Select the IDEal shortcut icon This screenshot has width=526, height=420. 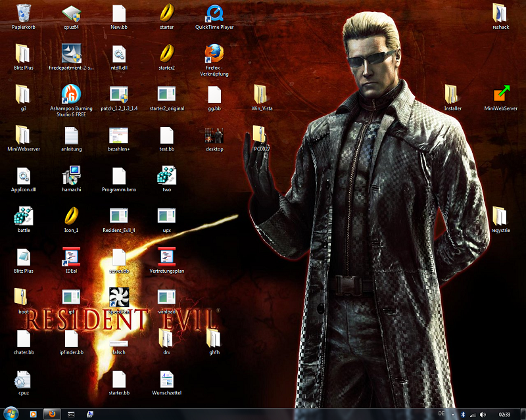point(70,257)
